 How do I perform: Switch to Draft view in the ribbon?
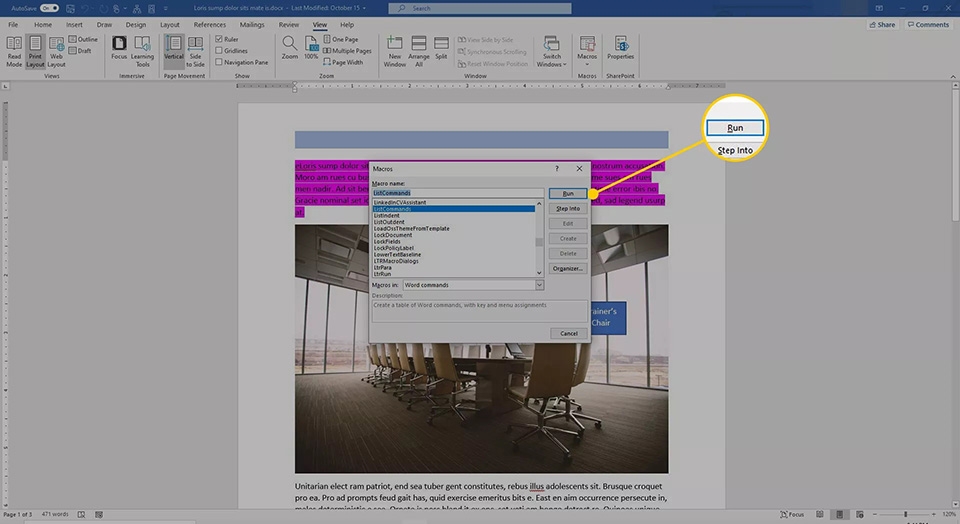(x=80, y=51)
